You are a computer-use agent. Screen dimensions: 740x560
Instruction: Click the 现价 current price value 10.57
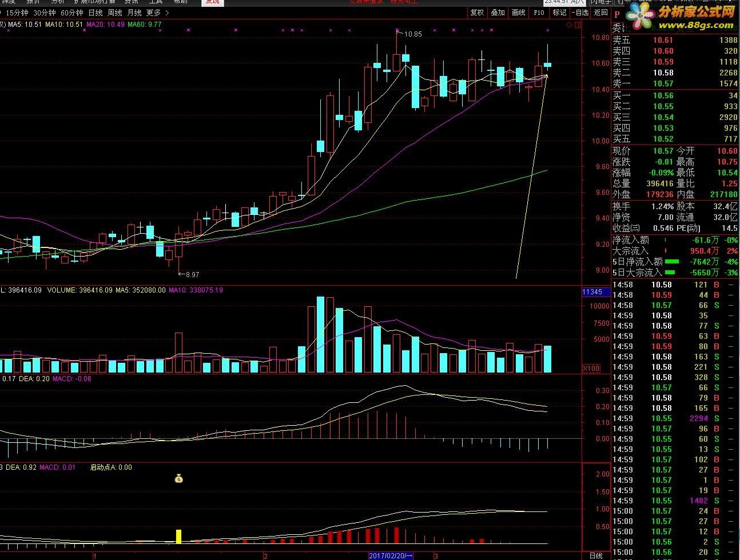663,151
